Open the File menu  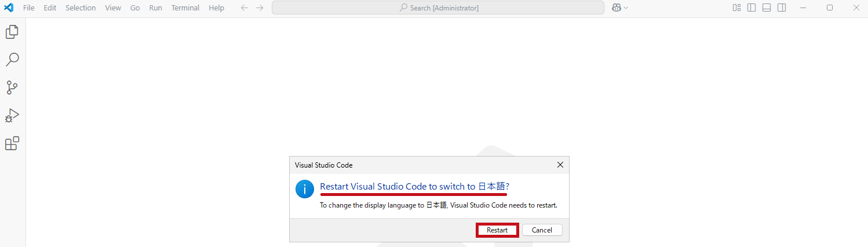pyautogui.click(x=29, y=8)
